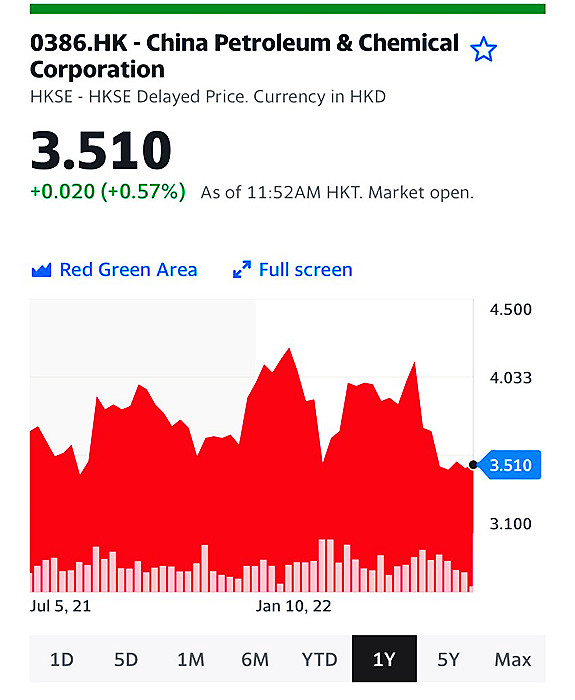Click the area chart type icon
This screenshot has height=700, width=575.
[42, 270]
